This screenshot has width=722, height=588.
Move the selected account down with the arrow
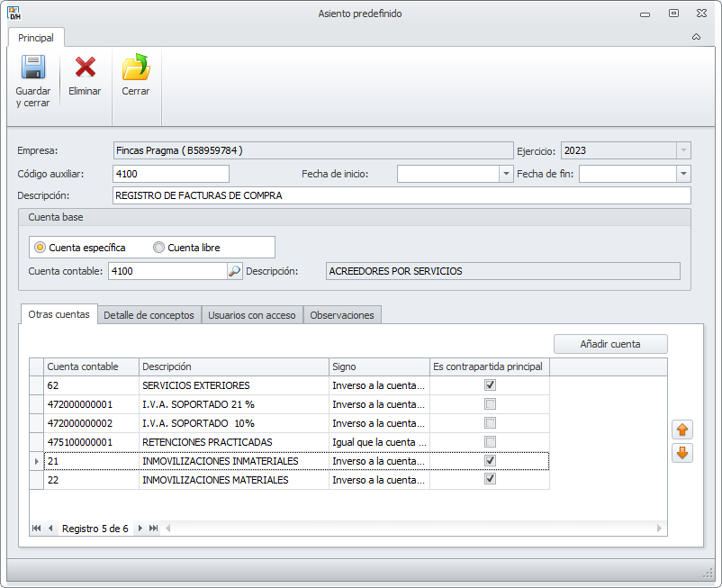(x=682, y=453)
